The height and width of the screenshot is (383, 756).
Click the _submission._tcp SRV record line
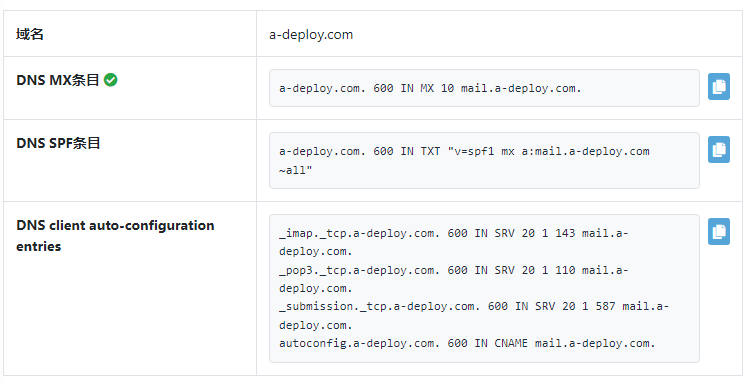point(473,316)
